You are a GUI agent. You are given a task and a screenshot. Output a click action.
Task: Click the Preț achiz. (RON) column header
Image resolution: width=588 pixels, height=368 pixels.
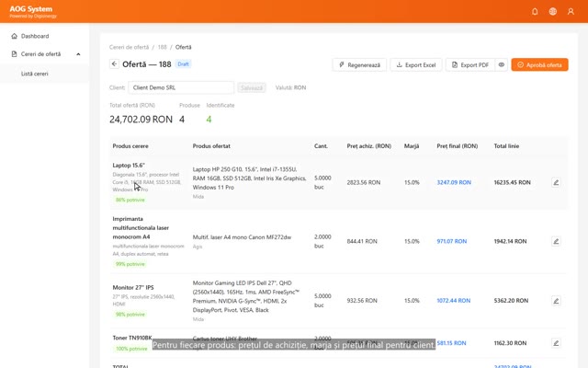(x=369, y=146)
